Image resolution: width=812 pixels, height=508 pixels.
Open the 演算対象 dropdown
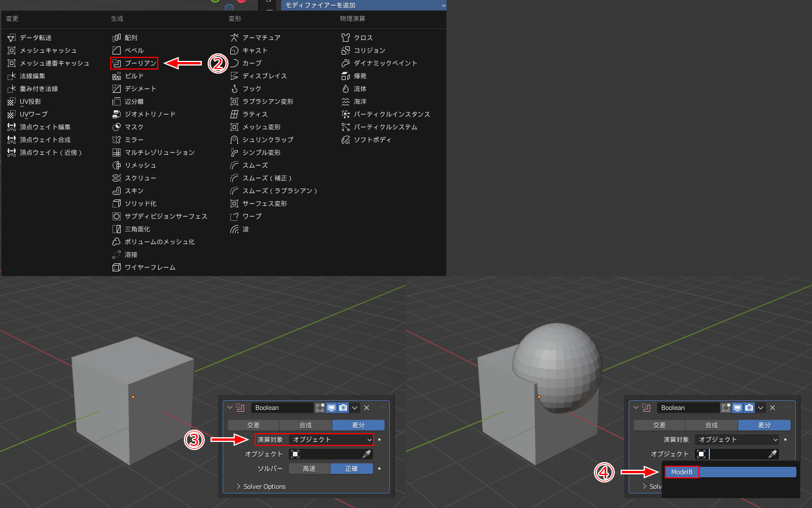[x=330, y=440]
